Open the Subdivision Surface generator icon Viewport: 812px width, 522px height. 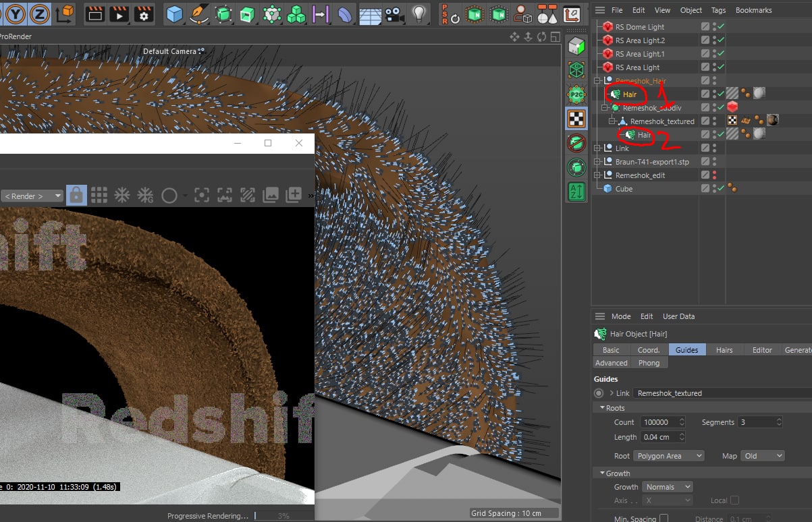coord(223,13)
